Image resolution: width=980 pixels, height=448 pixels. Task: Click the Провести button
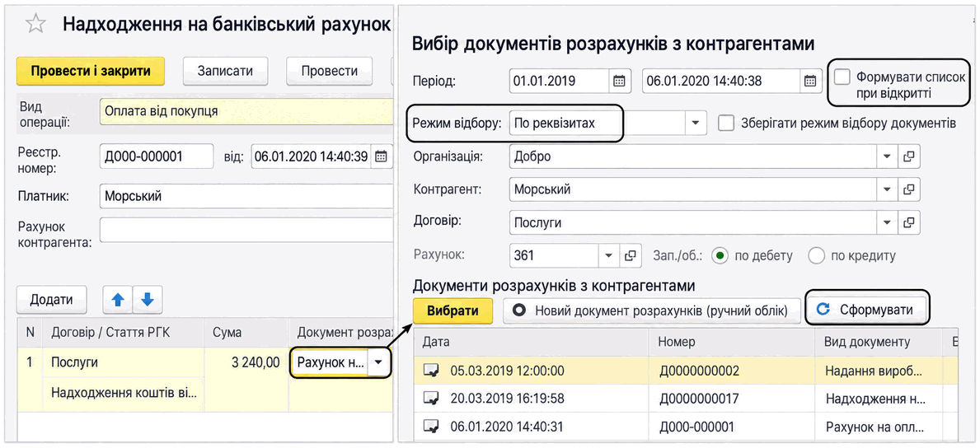pos(330,71)
